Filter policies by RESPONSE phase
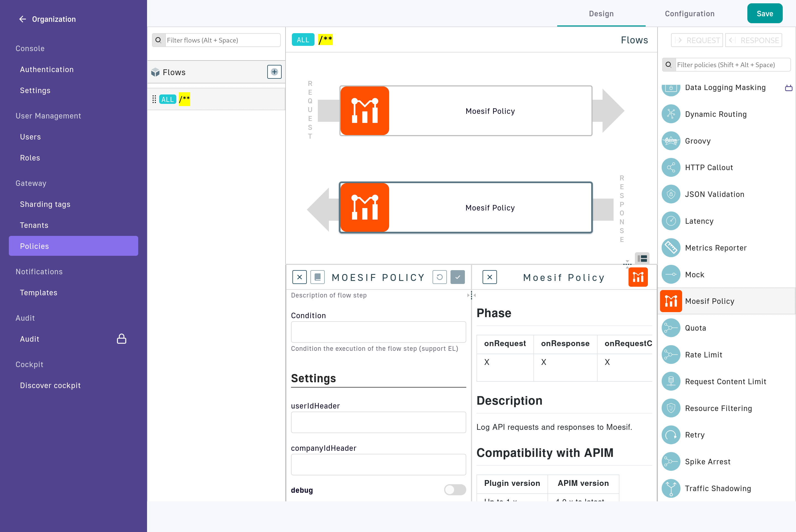Screen dimensions: 796x532 (x=754, y=40)
